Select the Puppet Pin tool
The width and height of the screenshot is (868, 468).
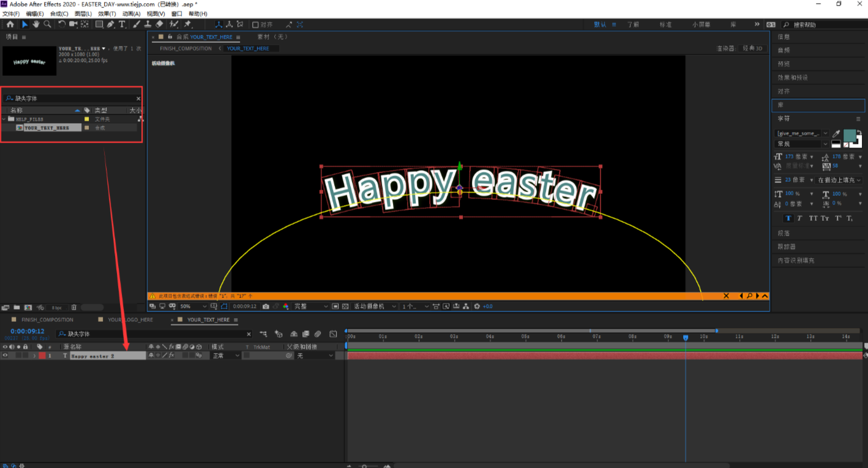(188, 24)
